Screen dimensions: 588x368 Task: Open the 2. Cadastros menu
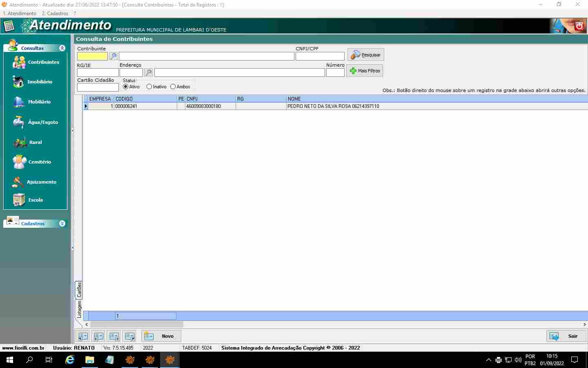55,13
